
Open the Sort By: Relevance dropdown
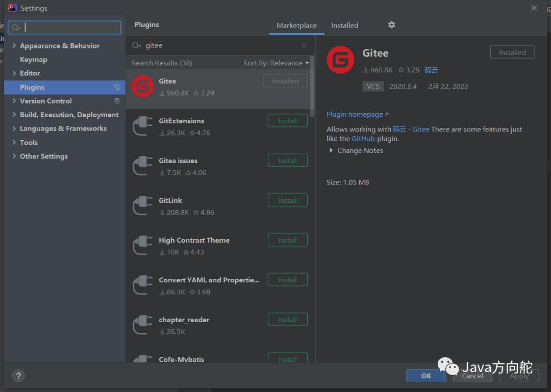[276, 63]
